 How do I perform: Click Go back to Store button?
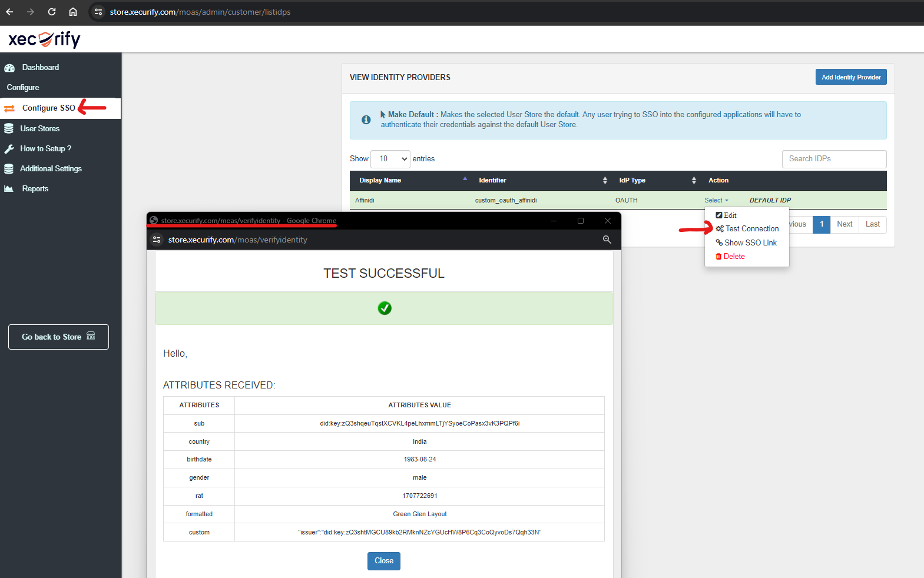pos(58,337)
